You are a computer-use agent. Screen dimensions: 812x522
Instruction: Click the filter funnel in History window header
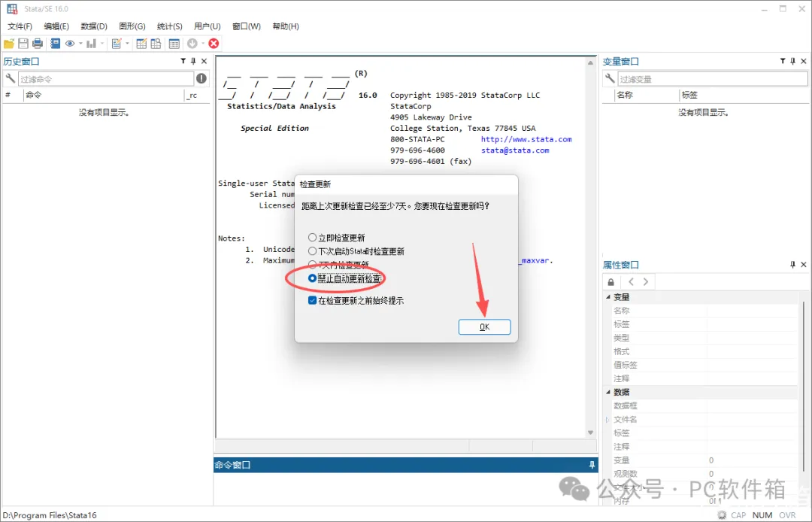click(x=183, y=61)
